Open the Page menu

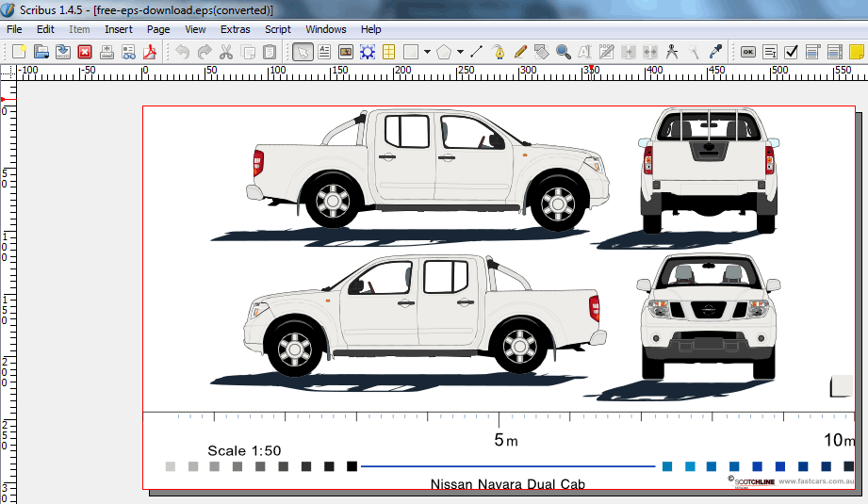158,29
